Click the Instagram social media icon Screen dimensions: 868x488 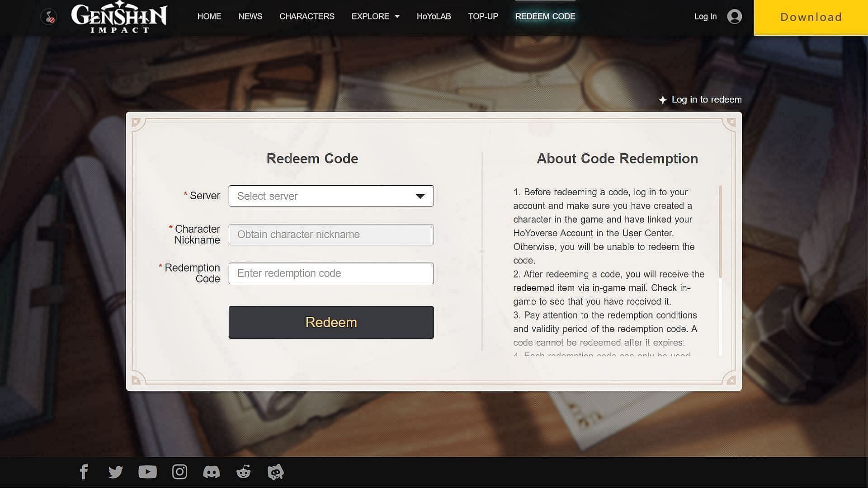[179, 472]
